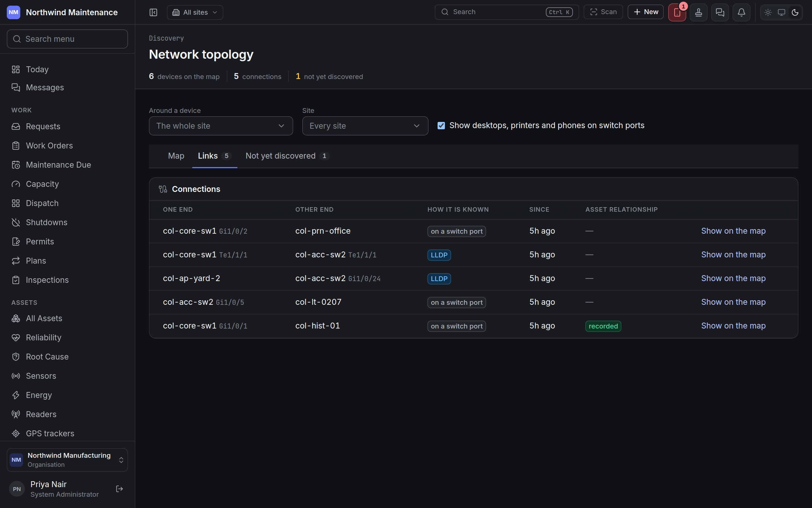812x508 pixels.
Task: Go to Requests in sidebar
Action: [x=67, y=126]
